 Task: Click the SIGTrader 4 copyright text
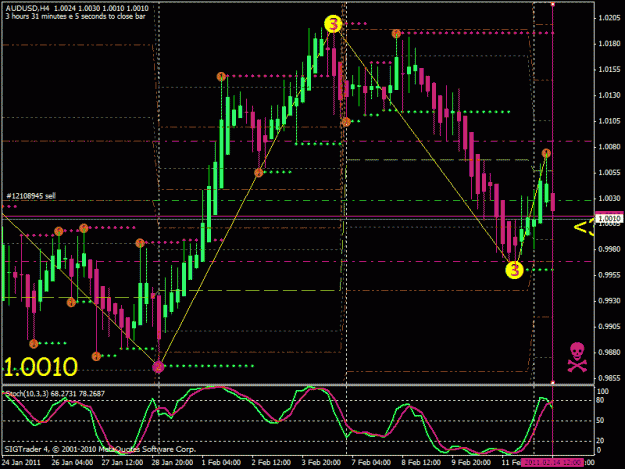[x=100, y=449]
